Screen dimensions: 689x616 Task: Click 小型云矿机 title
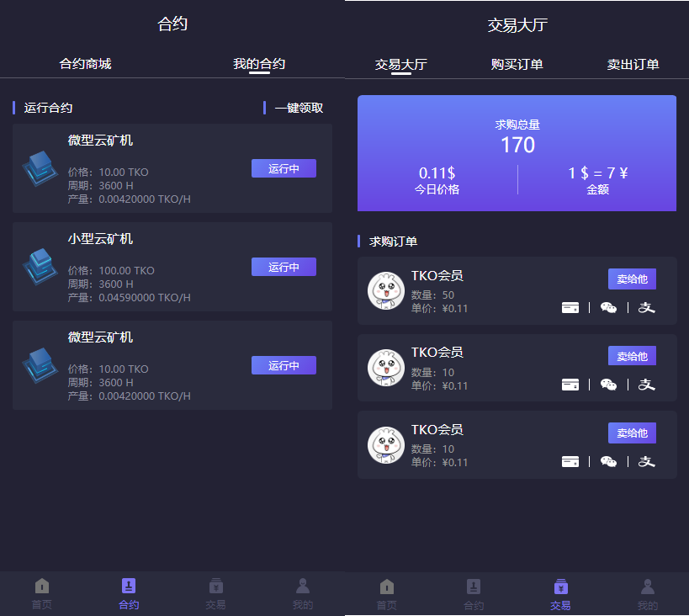pyautogui.click(x=100, y=239)
